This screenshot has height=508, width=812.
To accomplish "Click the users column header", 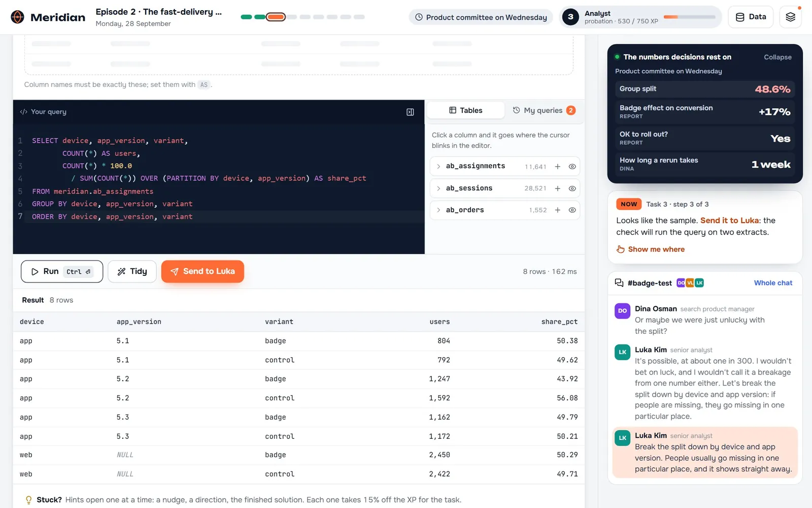I will (439, 322).
